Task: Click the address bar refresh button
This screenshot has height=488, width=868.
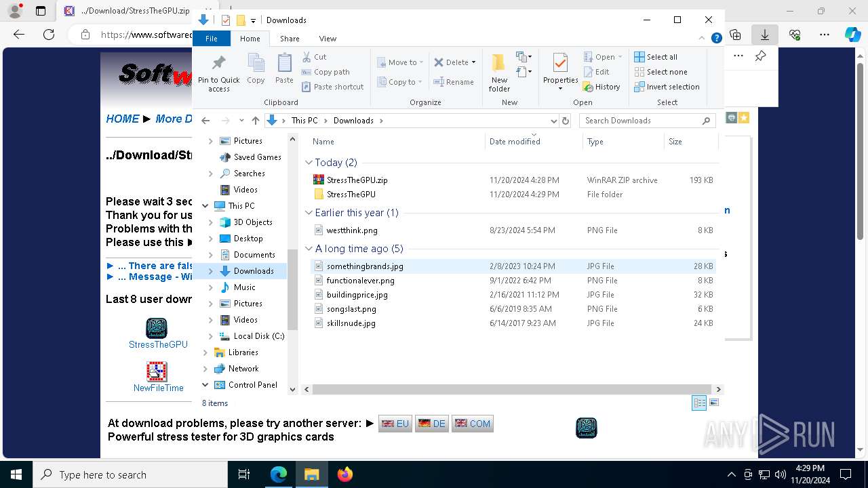Action: tap(566, 121)
